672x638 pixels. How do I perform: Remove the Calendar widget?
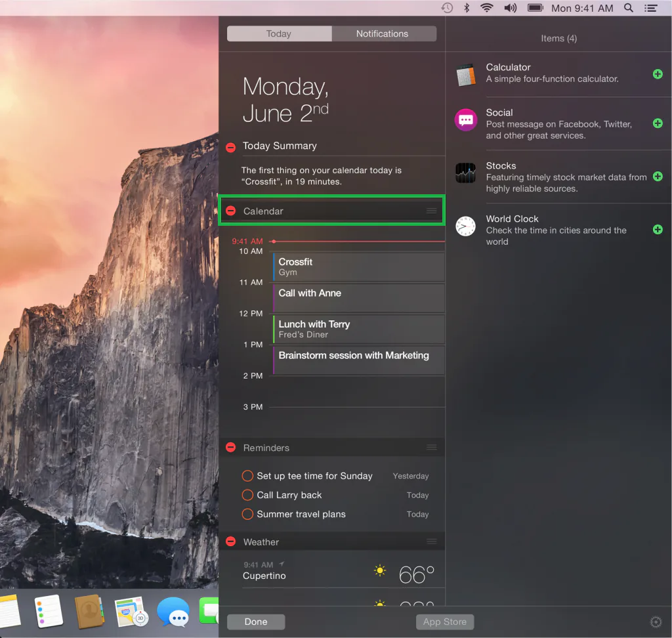tap(230, 211)
